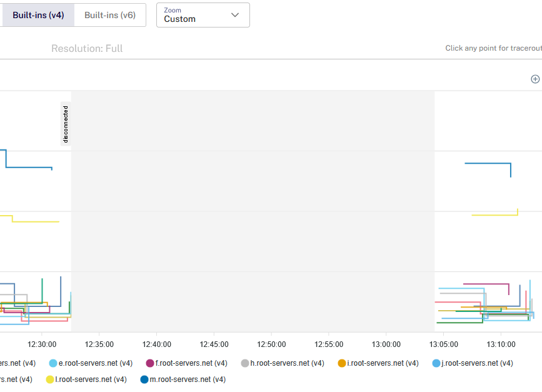Click the 12:45:00 time axis label

(214, 344)
